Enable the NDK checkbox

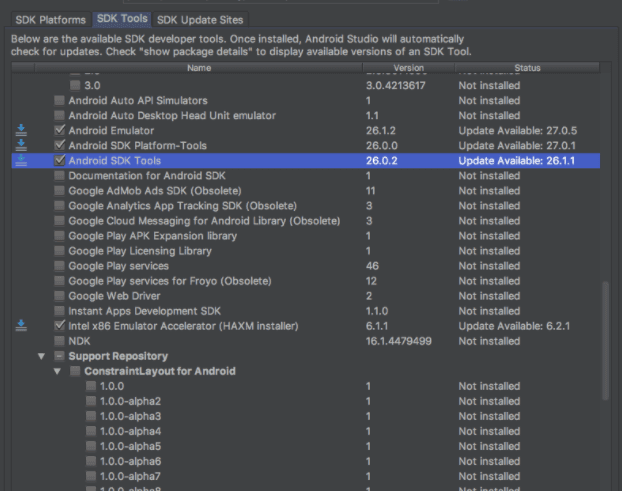(60, 341)
